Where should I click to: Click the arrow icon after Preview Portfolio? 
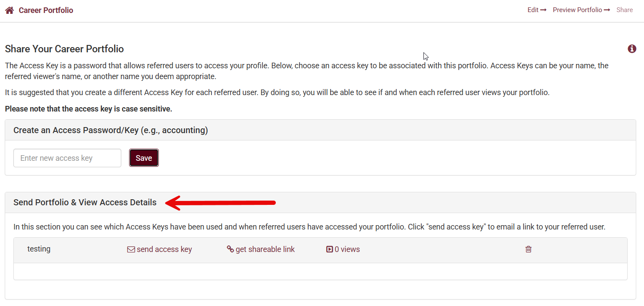(x=607, y=10)
